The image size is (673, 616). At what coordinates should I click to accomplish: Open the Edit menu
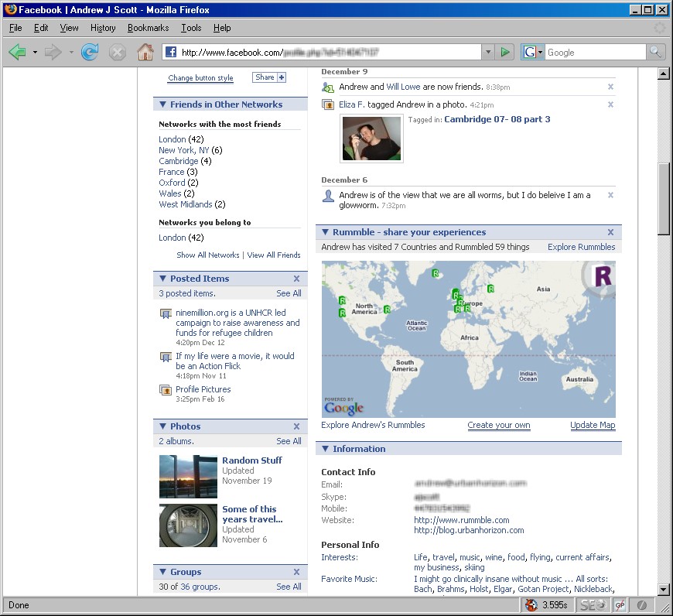pos(41,28)
